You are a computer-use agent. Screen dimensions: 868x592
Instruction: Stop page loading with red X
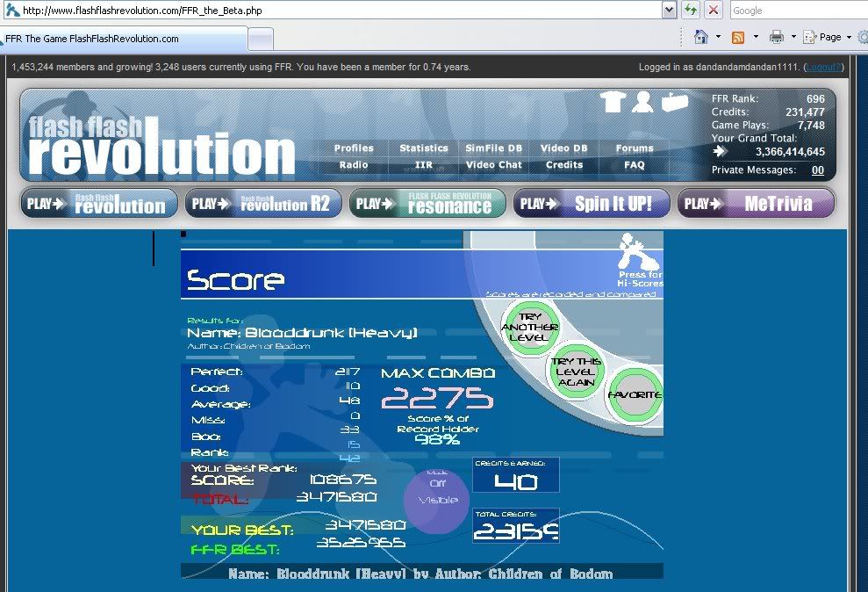(714, 11)
